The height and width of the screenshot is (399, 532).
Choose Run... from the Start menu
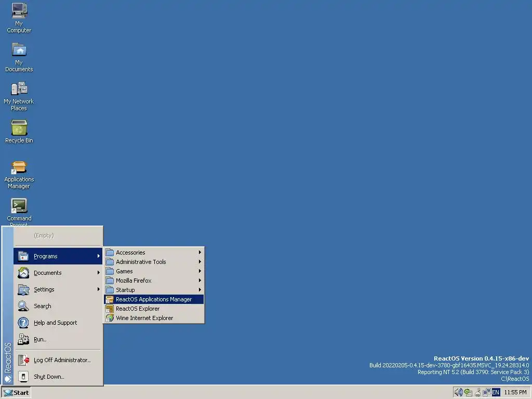click(x=58, y=339)
